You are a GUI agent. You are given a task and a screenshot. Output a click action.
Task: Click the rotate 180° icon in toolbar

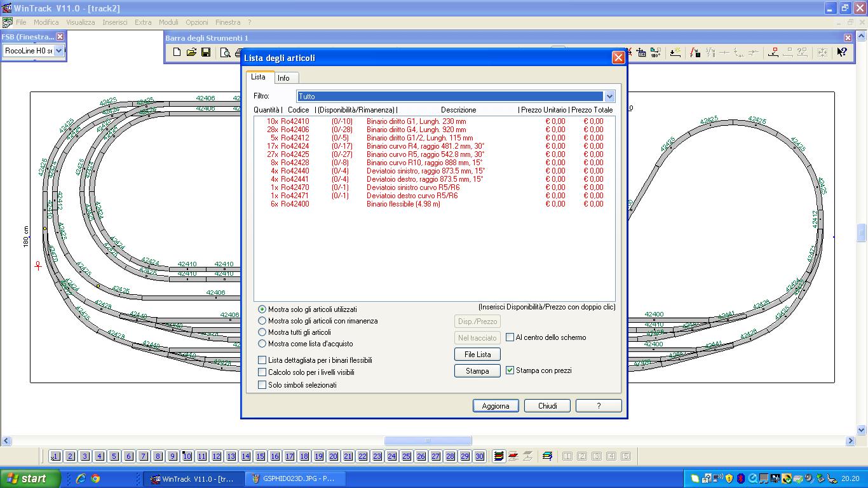(656, 52)
